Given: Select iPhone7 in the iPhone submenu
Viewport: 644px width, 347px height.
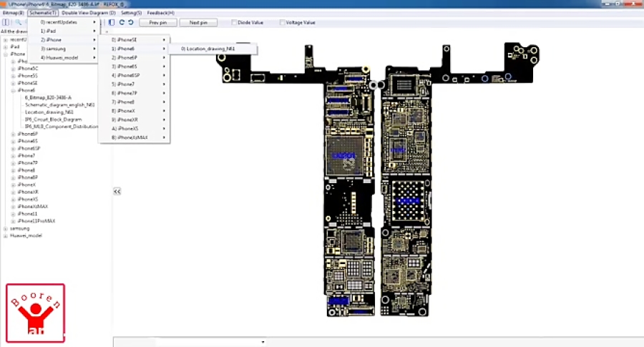Looking at the screenshot, I should pyautogui.click(x=134, y=84).
